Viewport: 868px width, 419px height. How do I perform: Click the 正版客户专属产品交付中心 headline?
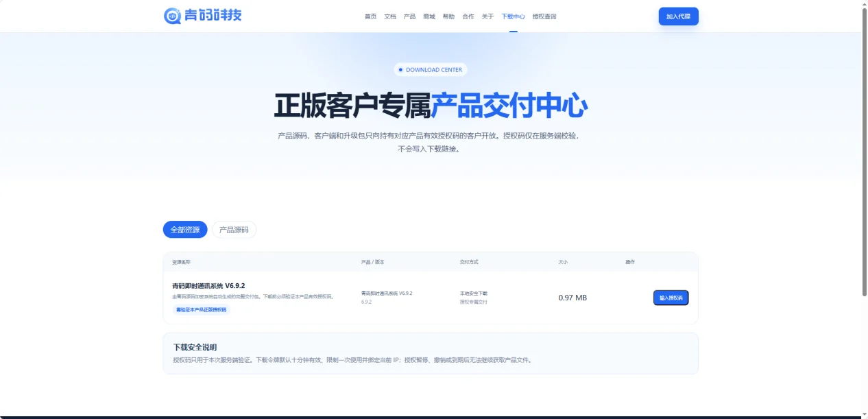pyautogui.click(x=431, y=106)
